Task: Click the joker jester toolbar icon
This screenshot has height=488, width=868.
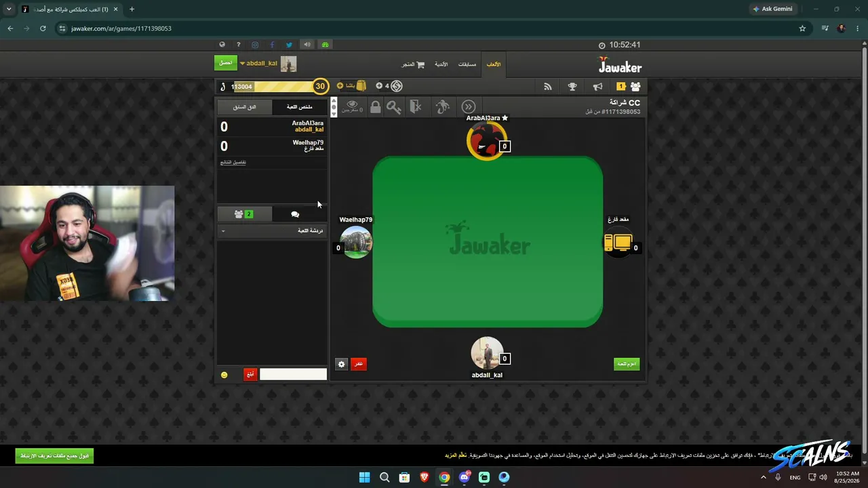Action: coord(442,106)
